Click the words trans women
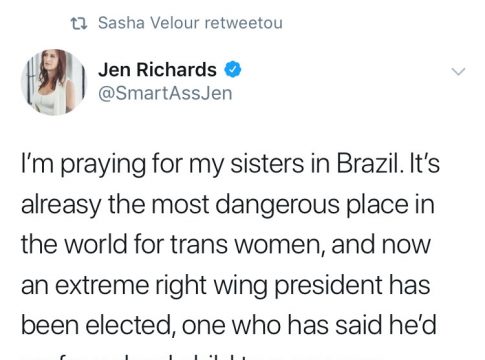Viewport: 485px width, 360px height. pos(248,245)
